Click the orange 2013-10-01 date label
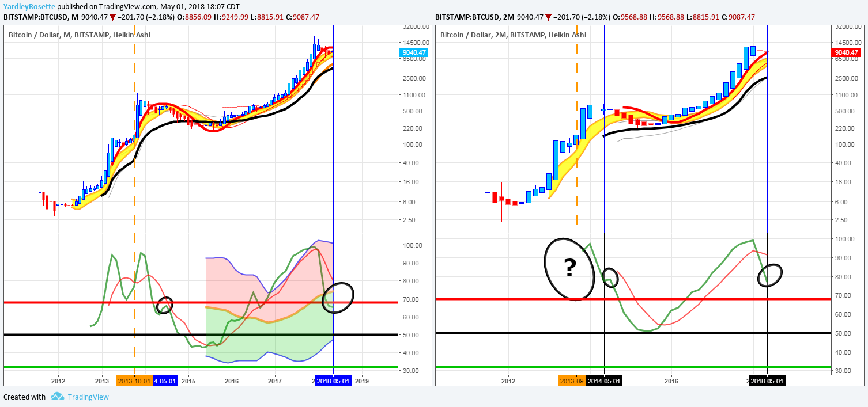 click(x=135, y=381)
